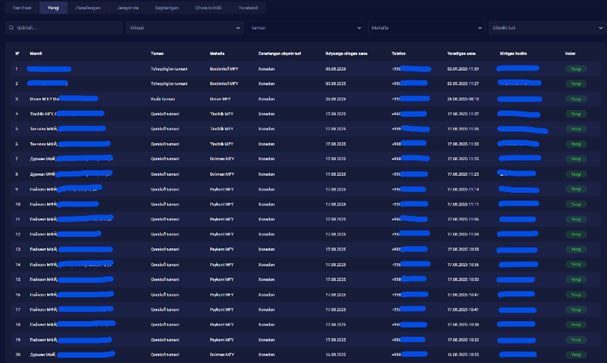
Task: Click the created date-time cell in row 1
Action: click(x=463, y=69)
